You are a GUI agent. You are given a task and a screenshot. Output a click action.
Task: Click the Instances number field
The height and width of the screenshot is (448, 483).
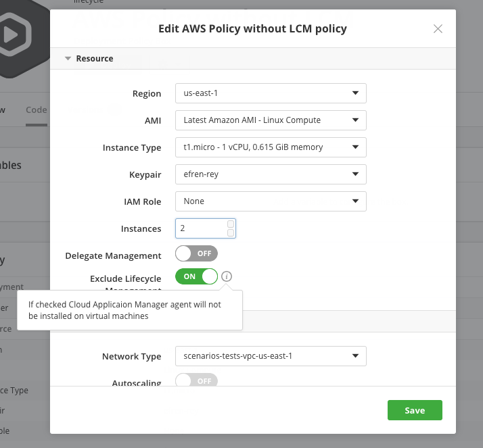coord(206,228)
